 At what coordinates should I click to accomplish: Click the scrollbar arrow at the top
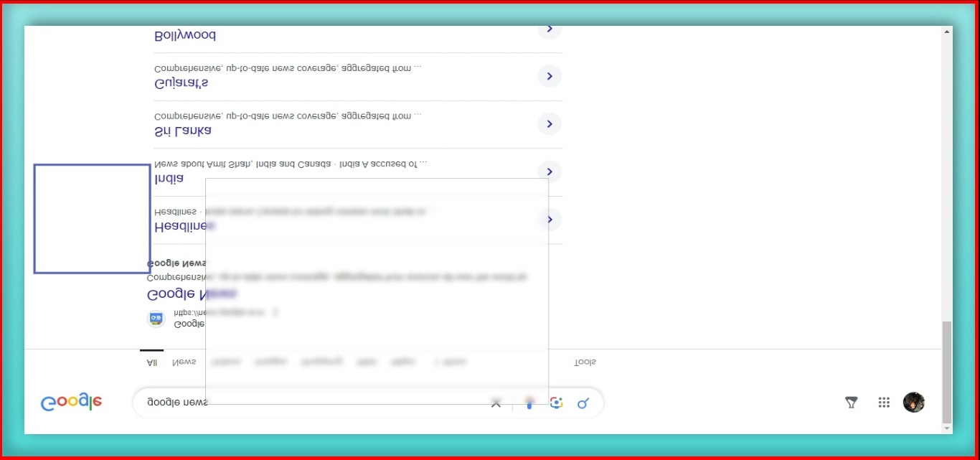click(947, 32)
